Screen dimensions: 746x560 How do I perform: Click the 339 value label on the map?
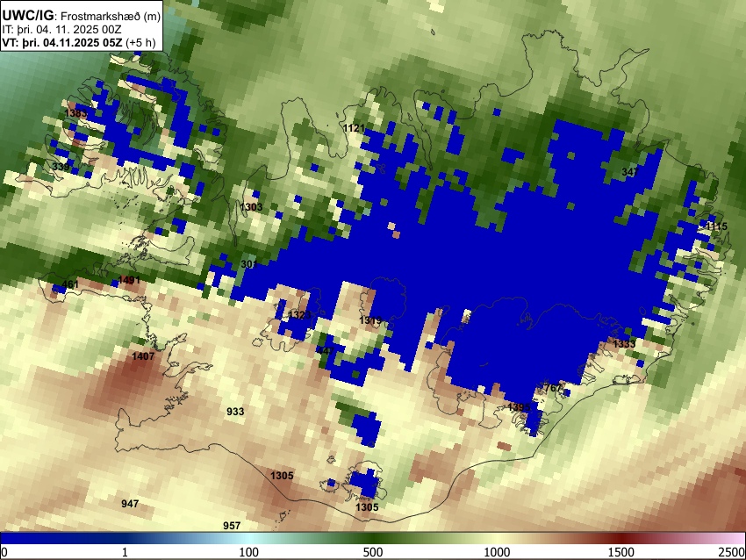click(61, 167)
